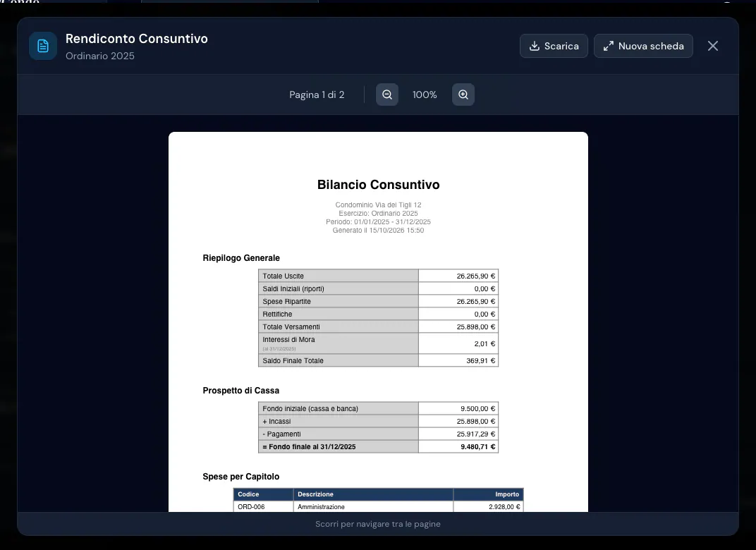
Task: Click the 'Saldi Iniziali (riporti)' label
Action: [x=293, y=288]
